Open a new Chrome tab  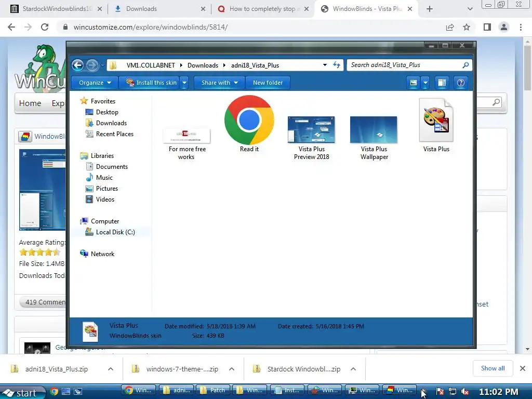430,9
